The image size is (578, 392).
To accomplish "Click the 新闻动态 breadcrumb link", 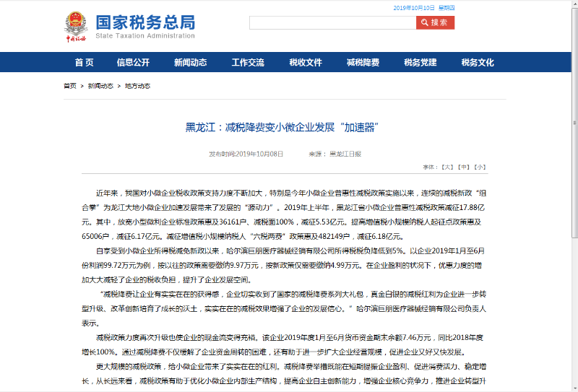I will pos(100,86).
